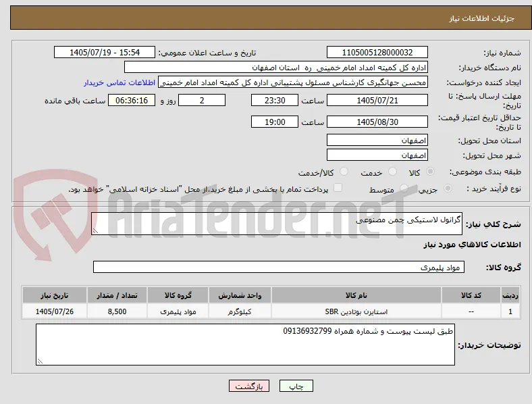Click the مواد پلیمری cell in table row
532x404 pixels.
pyautogui.click(x=178, y=311)
